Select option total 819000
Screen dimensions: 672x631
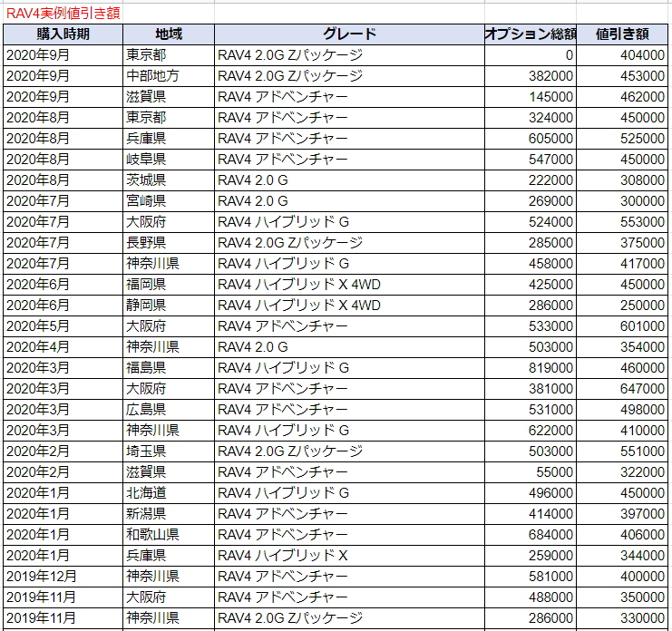[x=531, y=368]
